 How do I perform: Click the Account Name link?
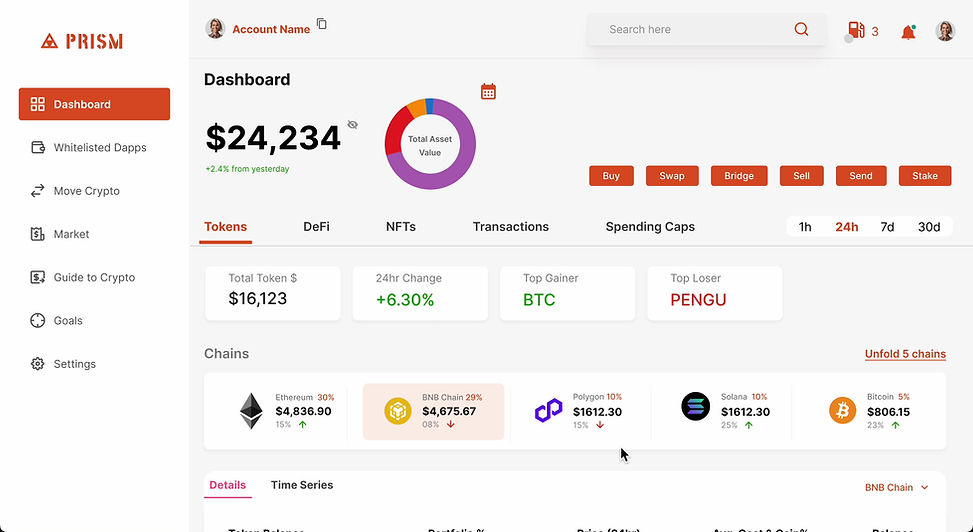[x=271, y=29]
